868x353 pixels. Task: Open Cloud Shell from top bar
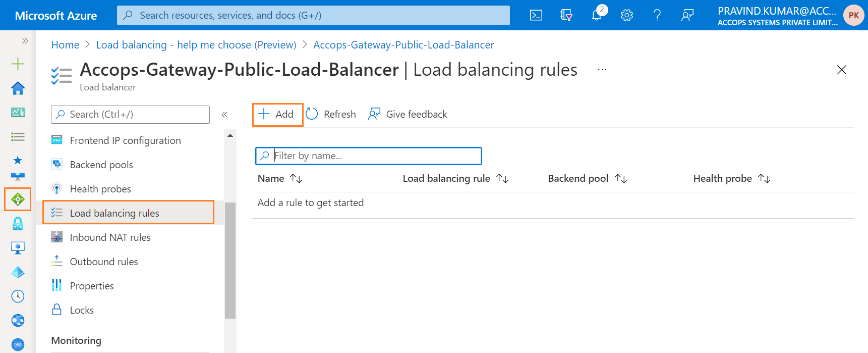[x=536, y=15]
